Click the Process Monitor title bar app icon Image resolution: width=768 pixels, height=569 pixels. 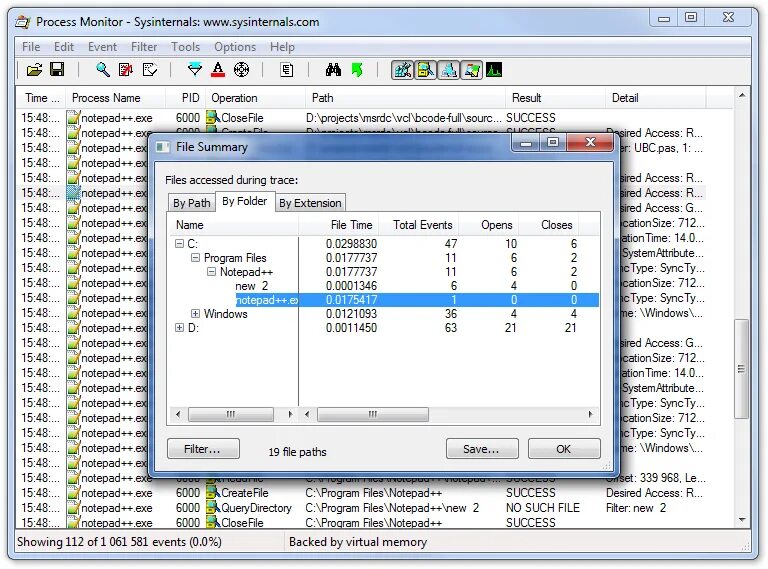tap(23, 22)
